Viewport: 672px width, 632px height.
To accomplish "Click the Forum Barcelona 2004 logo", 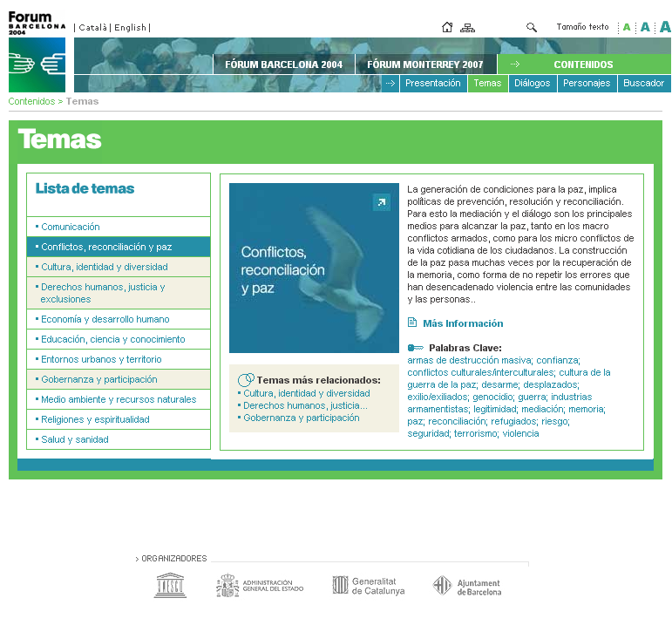I will coord(37,52).
